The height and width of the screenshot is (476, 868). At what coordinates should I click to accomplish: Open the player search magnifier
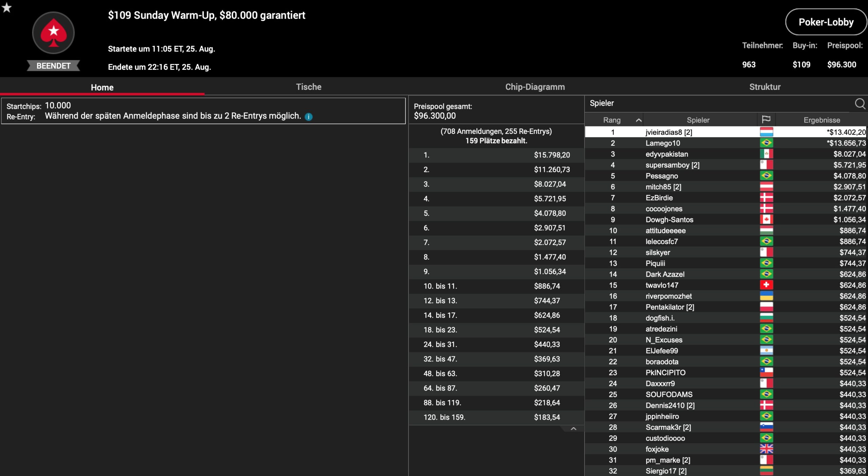point(860,103)
